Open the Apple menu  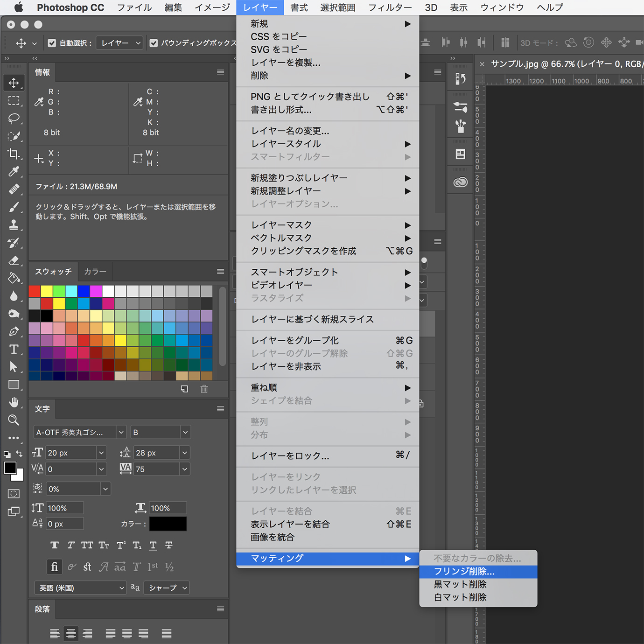[x=19, y=7]
